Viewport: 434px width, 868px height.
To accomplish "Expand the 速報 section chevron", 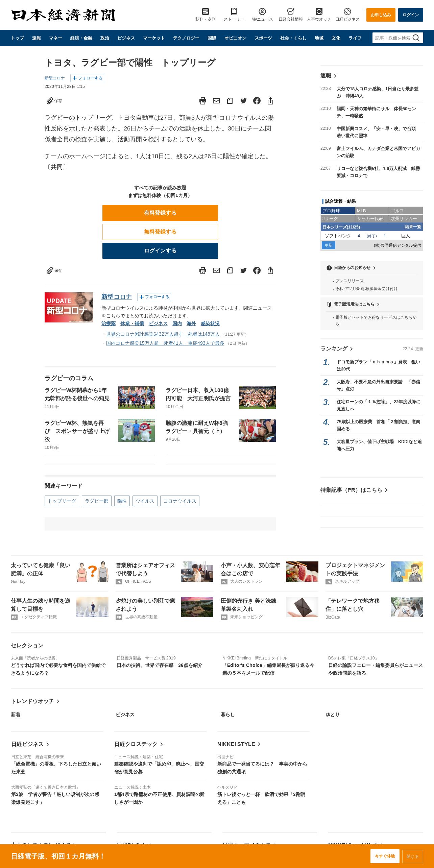I will click(x=335, y=76).
